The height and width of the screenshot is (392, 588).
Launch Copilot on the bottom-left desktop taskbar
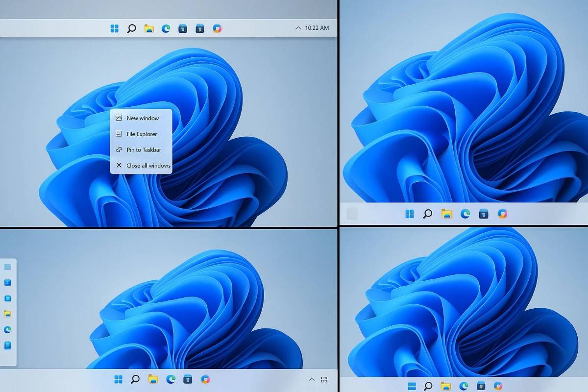[206, 379]
